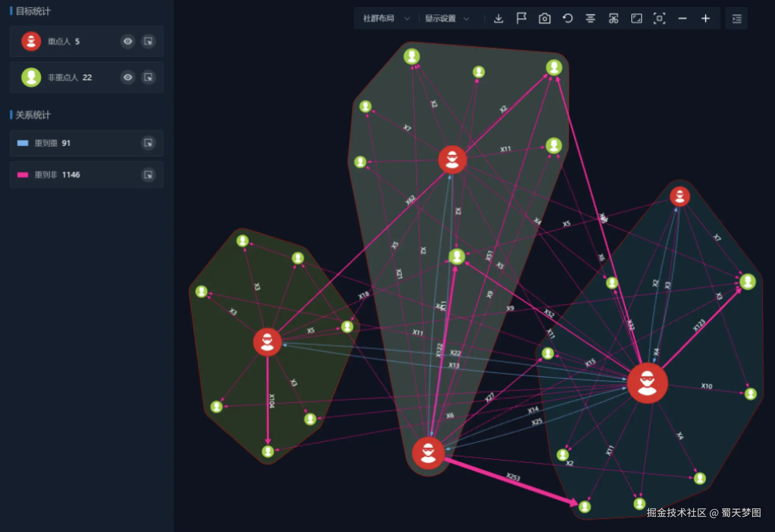The height and width of the screenshot is (532, 775).
Task: Zoom in with the plus icon
Action: tap(705, 18)
